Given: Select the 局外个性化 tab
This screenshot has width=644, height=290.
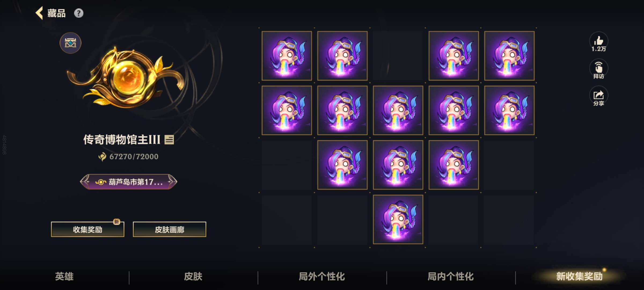Looking at the screenshot, I should tap(322, 276).
